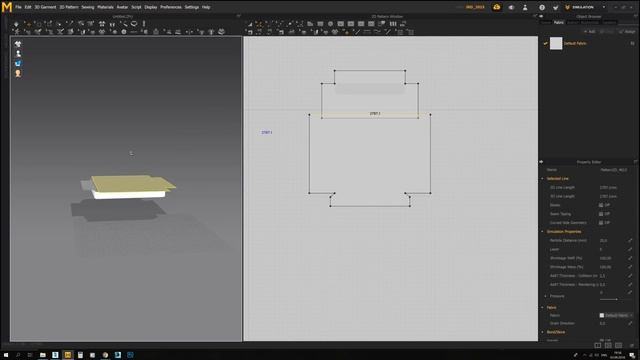Click the Add button in the Object Browser
Image resolution: width=640 pixels, height=360 pixels.
coord(589,31)
